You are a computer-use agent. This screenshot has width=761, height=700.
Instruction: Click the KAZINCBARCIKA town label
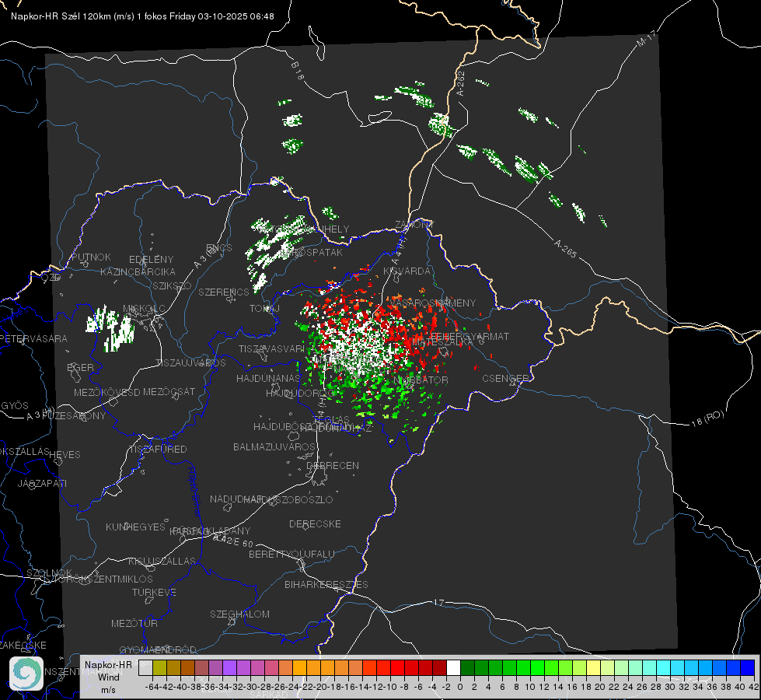coord(138,271)
